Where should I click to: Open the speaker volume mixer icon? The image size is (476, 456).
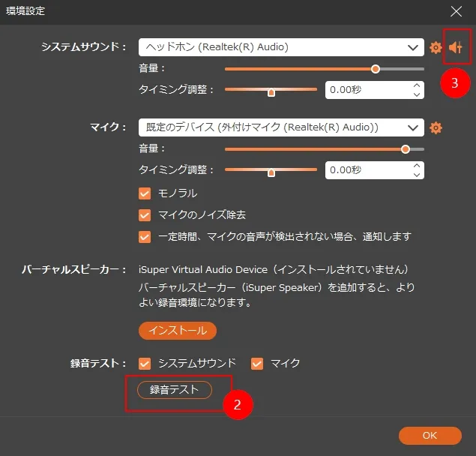[x=456, y=47]
